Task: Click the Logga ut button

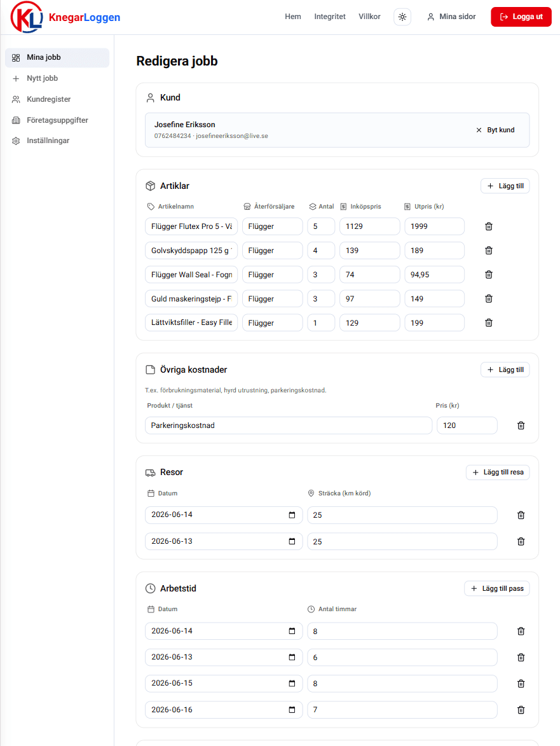Action: [521, 17]
